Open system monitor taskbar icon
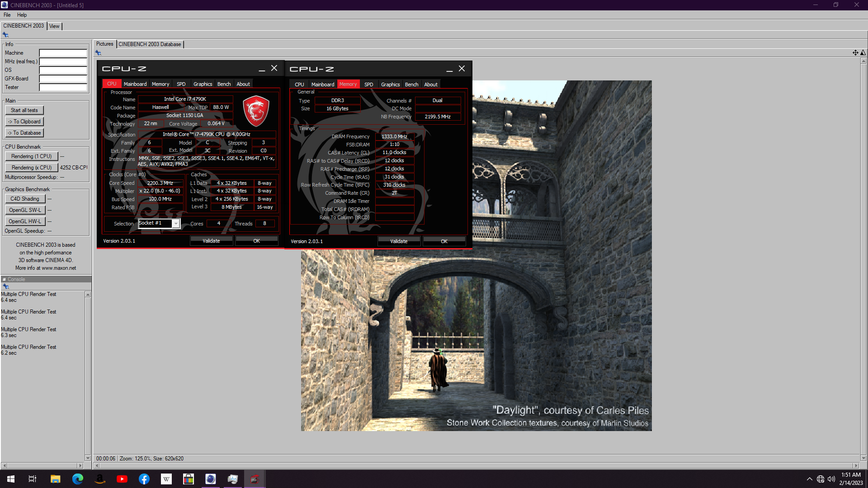 coord(233,479)
